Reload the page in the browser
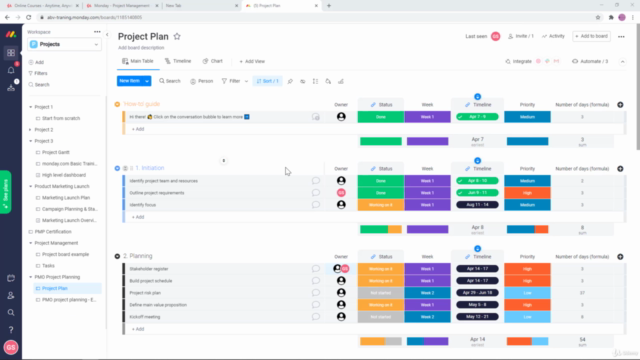The width and height of the screenshot is (640, 360). 29,18
